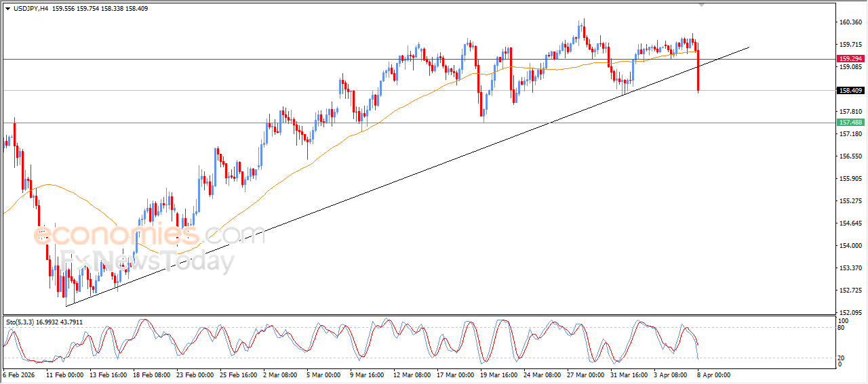Viewport: 868px width, 384px height.
Task: Click the 18 Feb 08:00 time label
Action: pos(151,375)
